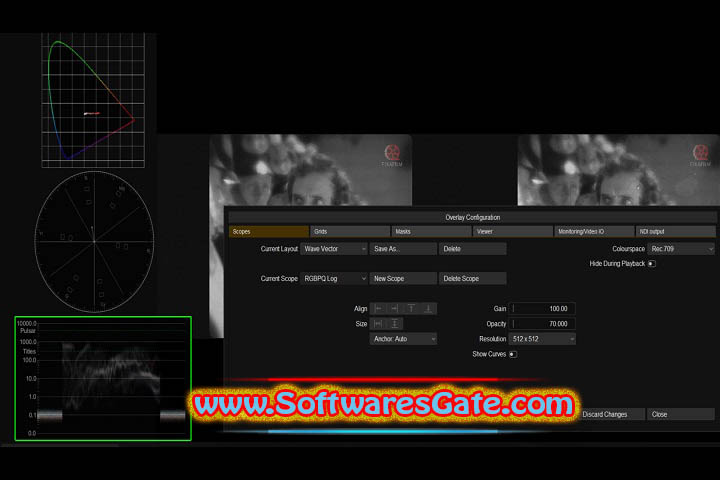Open the Current Scope RGBPQ Log dropdown
This screenshot has width=720, height=480.
(334, 278)
